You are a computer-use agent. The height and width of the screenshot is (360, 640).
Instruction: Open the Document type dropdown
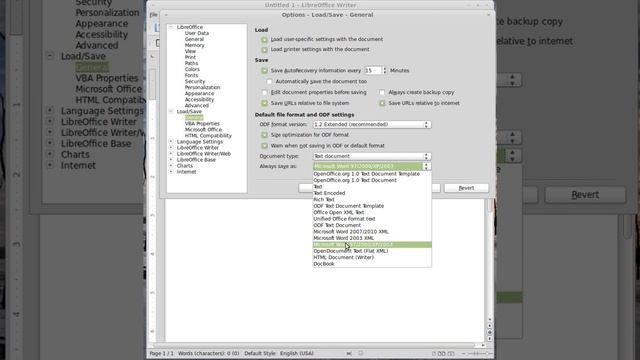(372, 156)
